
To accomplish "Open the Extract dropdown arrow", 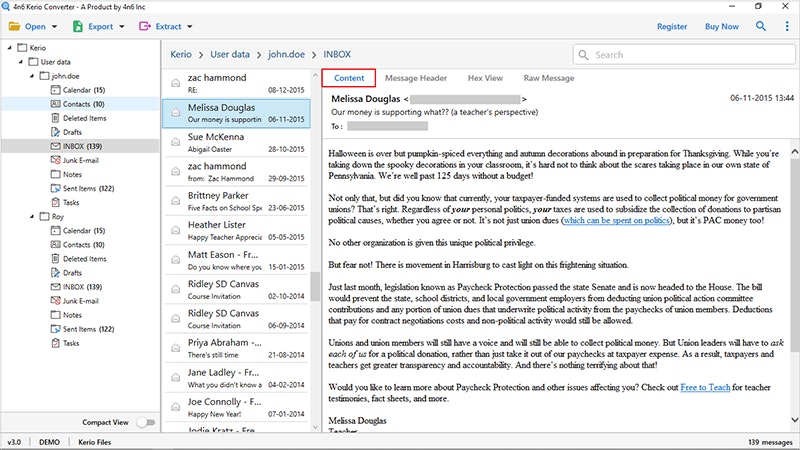I will pos(190,27).
